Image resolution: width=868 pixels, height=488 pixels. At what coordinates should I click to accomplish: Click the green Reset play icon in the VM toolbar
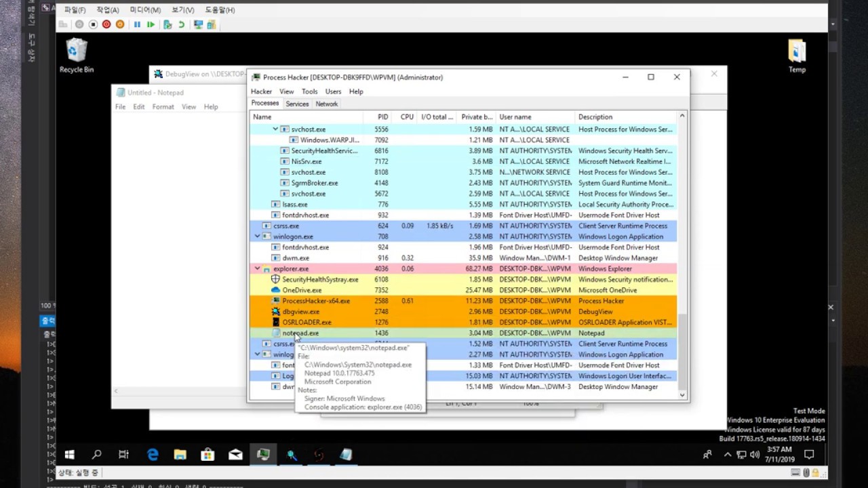tap(151, 24)
